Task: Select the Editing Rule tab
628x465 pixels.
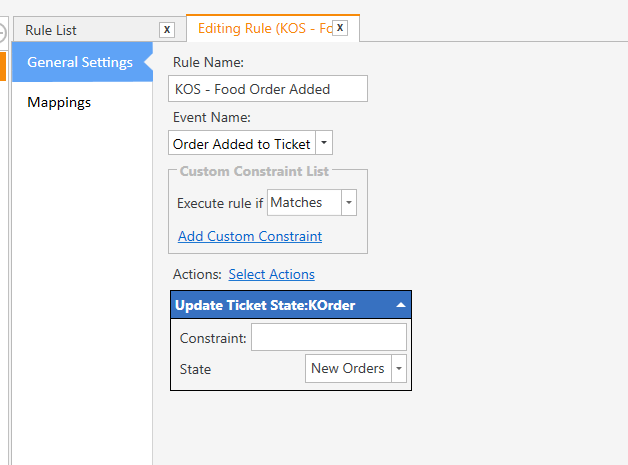Action: pyautogui.click(x=264, y=28)
